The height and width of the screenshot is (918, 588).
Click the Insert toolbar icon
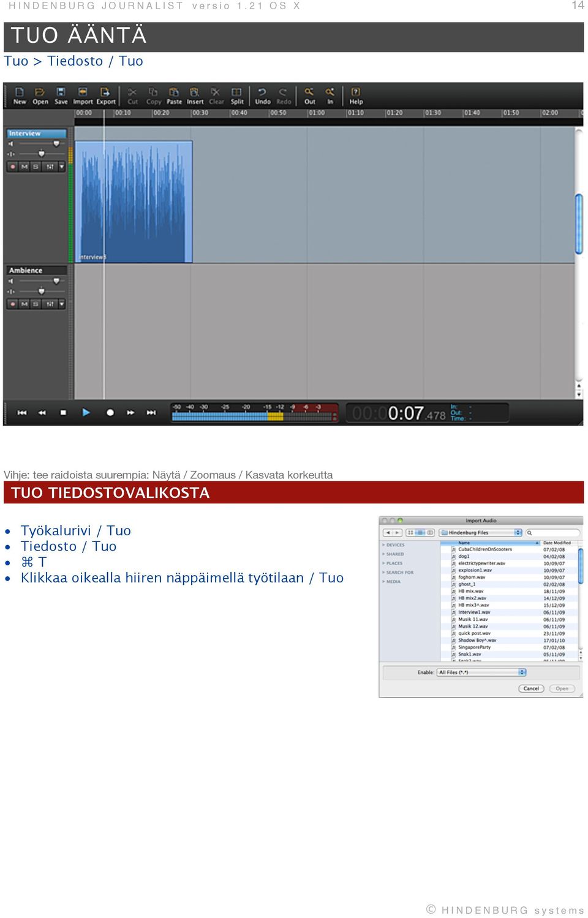[195, 96]
